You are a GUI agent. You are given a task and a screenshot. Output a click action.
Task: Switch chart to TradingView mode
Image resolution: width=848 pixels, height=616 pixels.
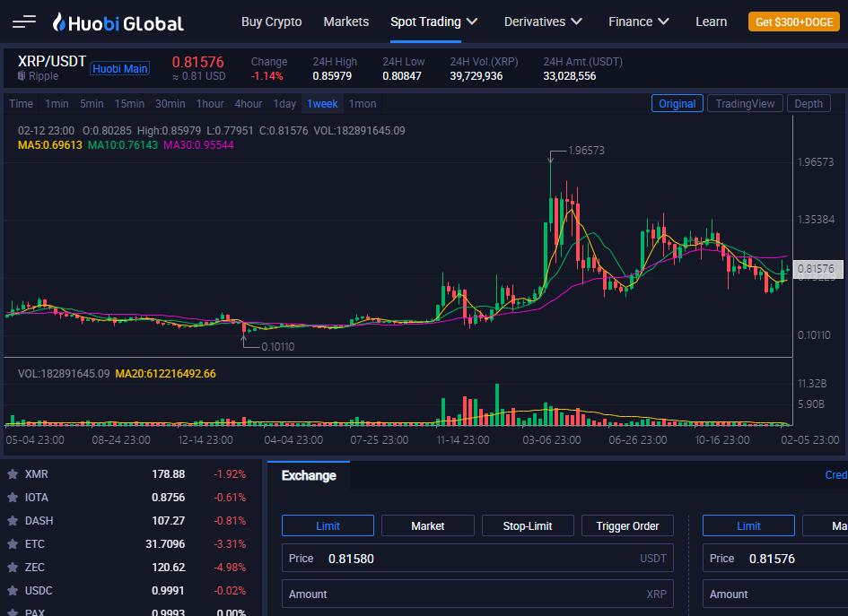[x=745, y=104]
